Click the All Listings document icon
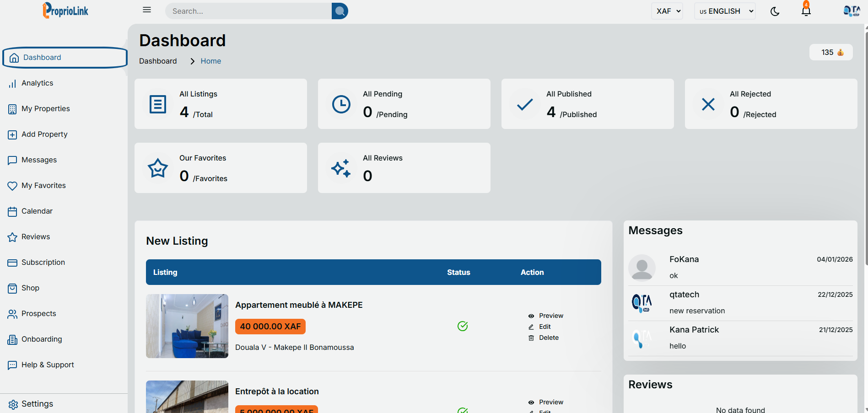This screenshot has height=413, width=868. click(158, 104)
